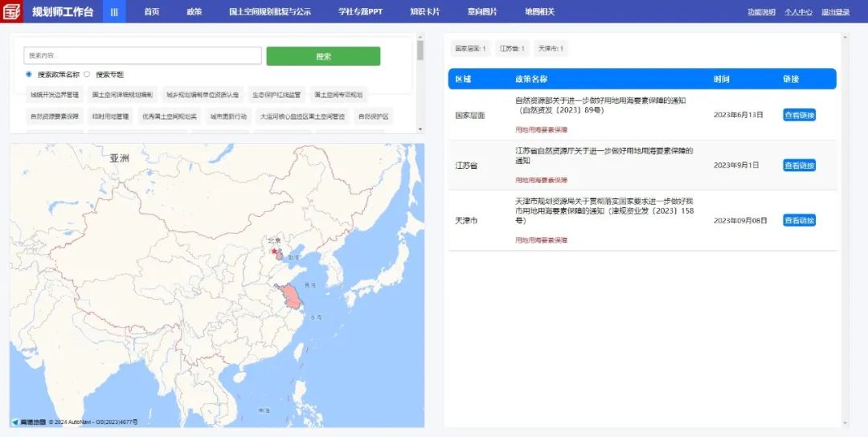Click the red logo icon in header
868x437 pixels.
point(11,11)
